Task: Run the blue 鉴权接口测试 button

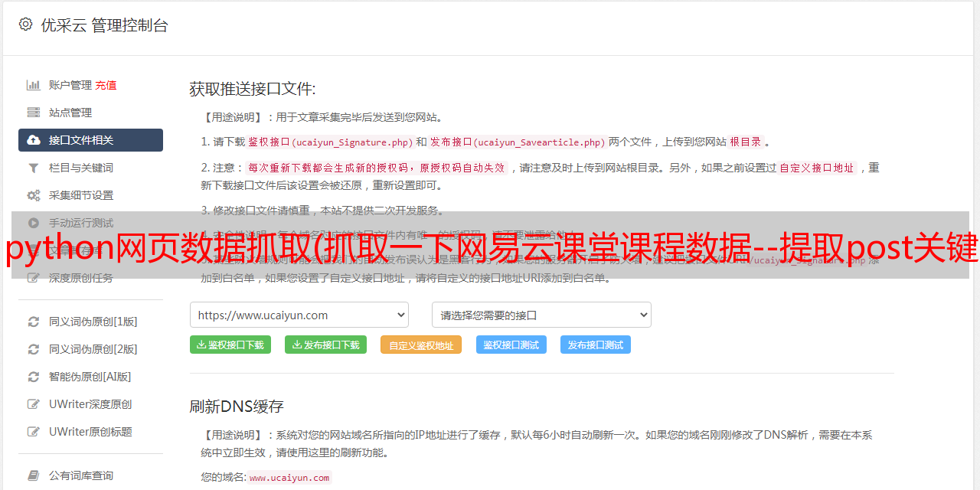Action: (511, 345)
